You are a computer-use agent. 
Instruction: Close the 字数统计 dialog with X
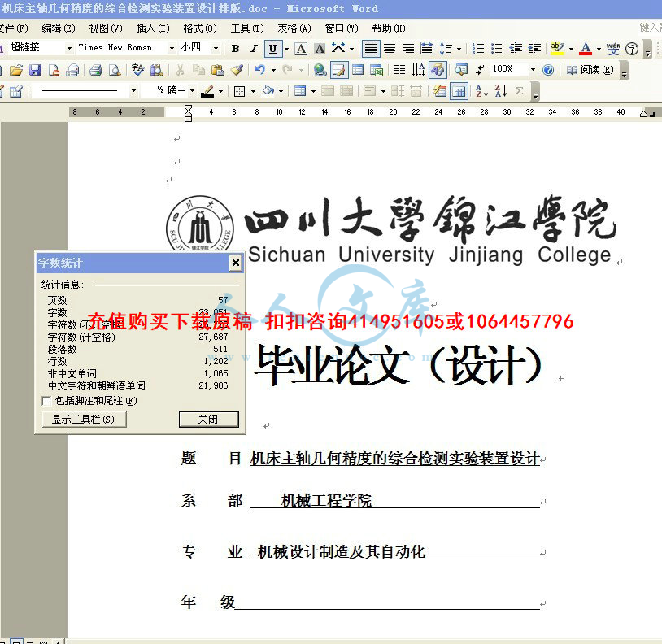236,263
